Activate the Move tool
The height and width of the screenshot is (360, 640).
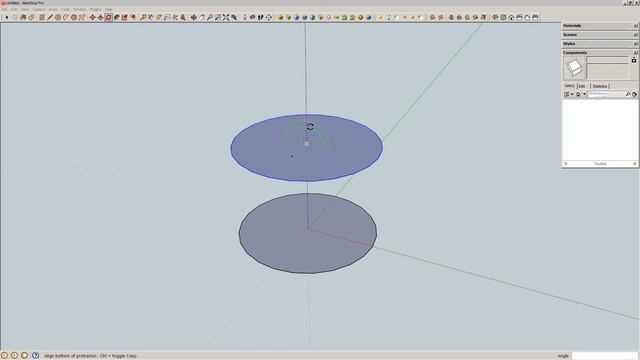(92, 17)
